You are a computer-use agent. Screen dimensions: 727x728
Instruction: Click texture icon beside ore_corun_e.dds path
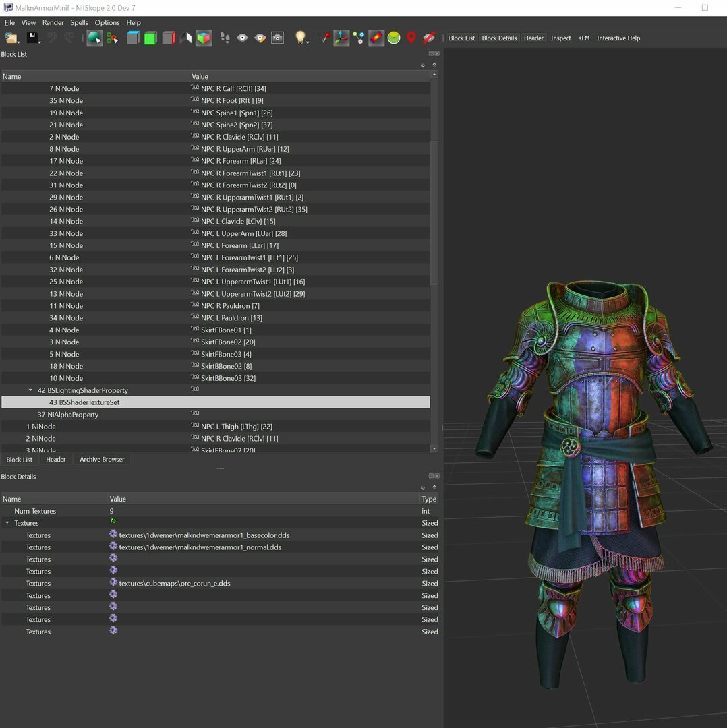click(x=113, y=582)
